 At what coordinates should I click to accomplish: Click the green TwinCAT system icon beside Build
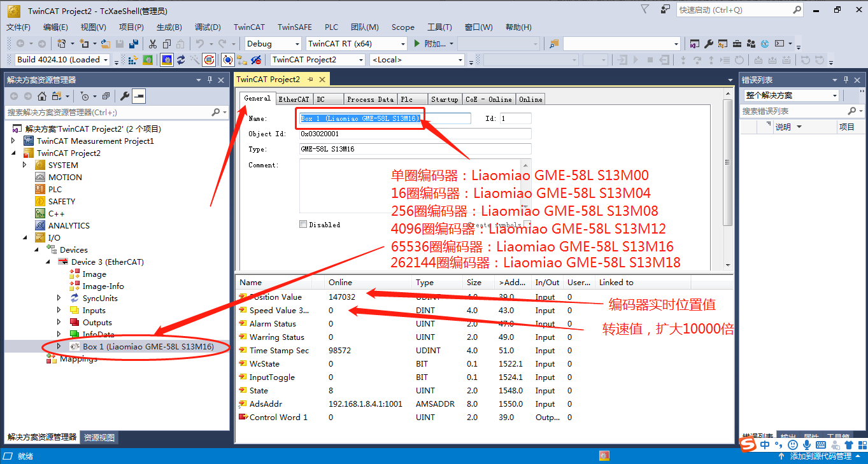148,60
